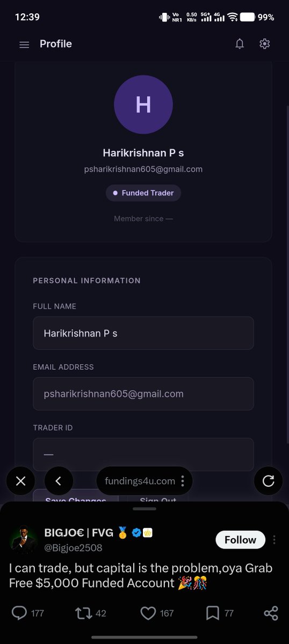Open the tweet's three-dot options menu
The height and width of the screenshot is (644, 289).
click(274, 539)
